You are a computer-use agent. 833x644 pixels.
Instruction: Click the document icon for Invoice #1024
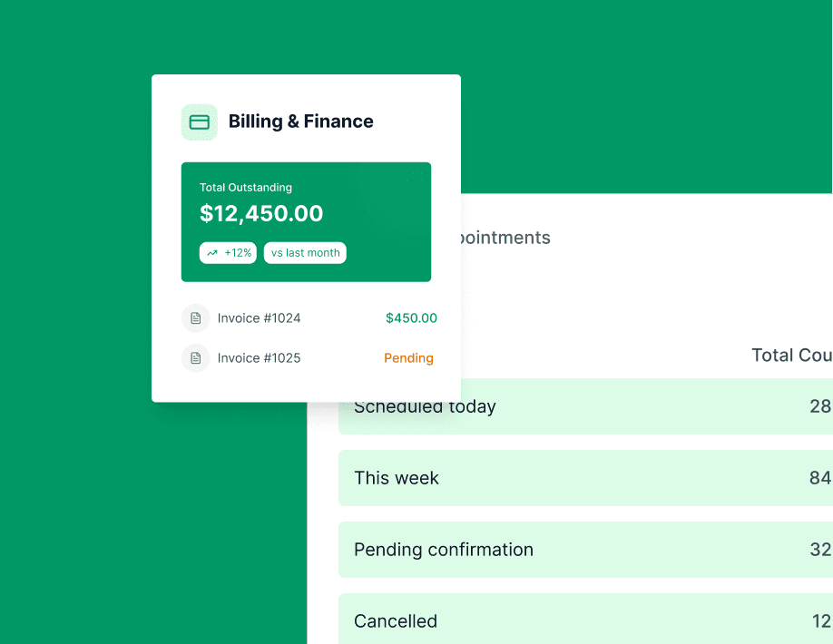(195, 318)
